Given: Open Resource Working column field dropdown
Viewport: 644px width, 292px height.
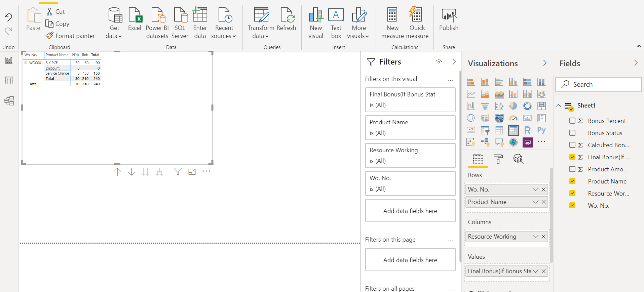Looking at the screenshot, I should (535, 237).
